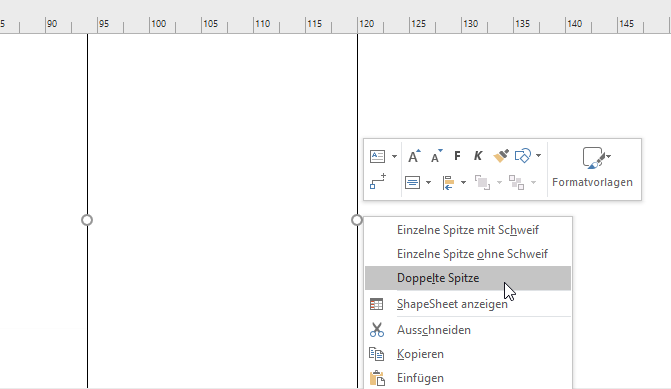The image size is (671, 389).
Task: Select the connector tool icon
Action: point(378,181)
